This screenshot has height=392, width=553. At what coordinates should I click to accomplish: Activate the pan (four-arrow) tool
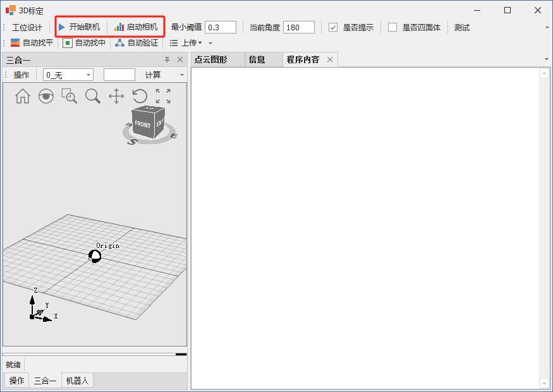116,96
